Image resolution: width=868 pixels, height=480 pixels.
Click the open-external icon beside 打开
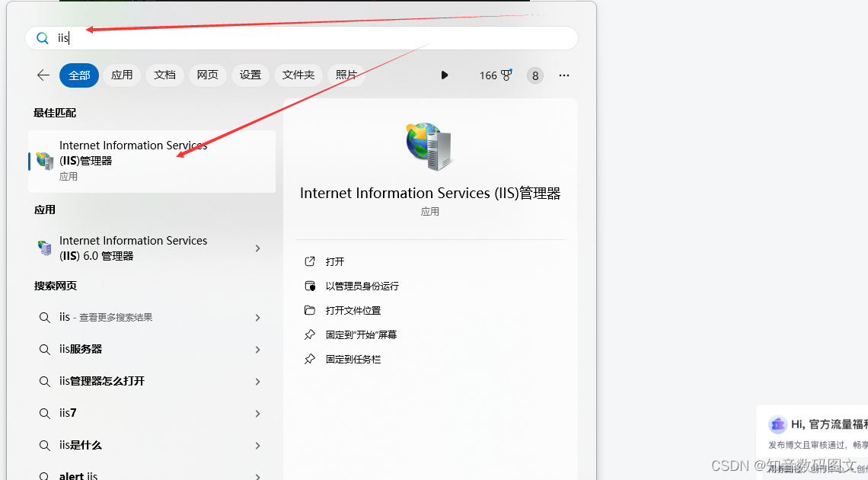tap(310, 261)
